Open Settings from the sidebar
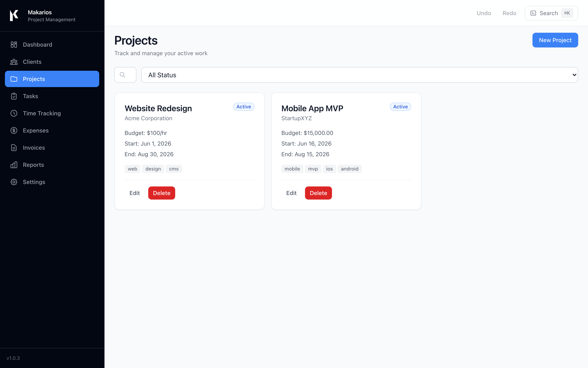The image size is (588, 368). click(52, 182)
